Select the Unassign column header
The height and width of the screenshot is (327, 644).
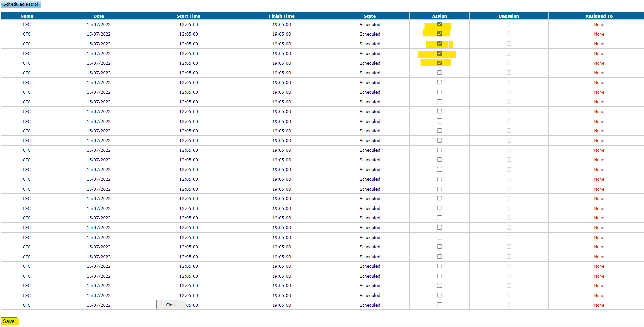pos(509,16)
